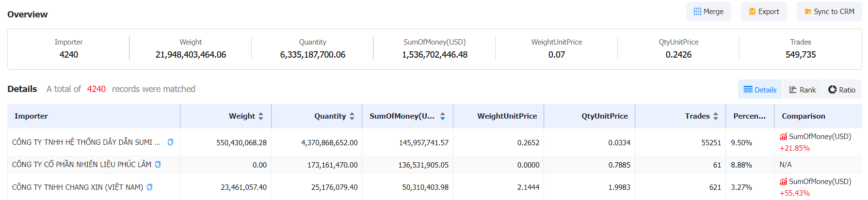The image size is (868, 200).
Task: Open the Ratio view tab
Action: 841,90
